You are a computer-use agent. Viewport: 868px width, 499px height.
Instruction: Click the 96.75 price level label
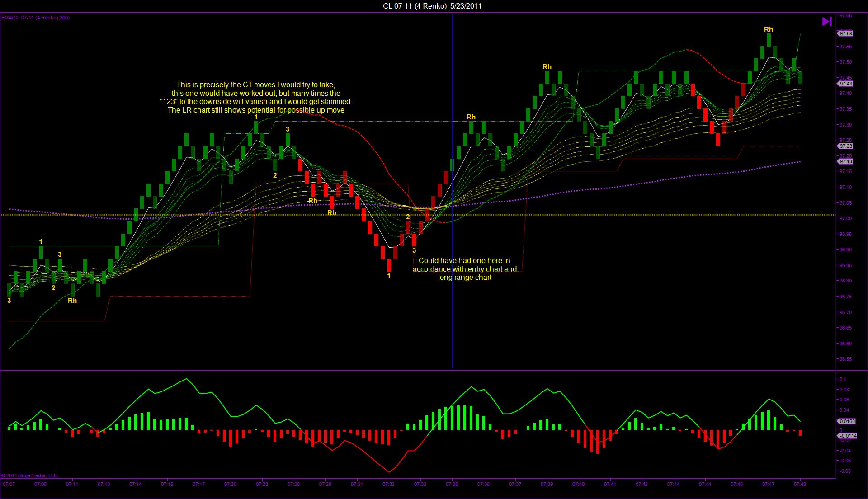(x=846, y=297)
